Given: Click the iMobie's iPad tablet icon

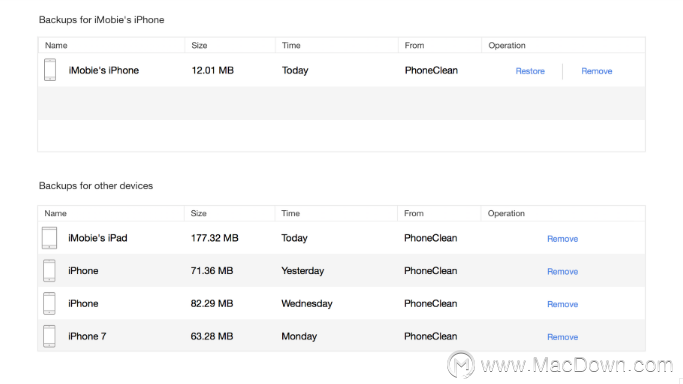Looking at the screenshot, I should 49,238.
